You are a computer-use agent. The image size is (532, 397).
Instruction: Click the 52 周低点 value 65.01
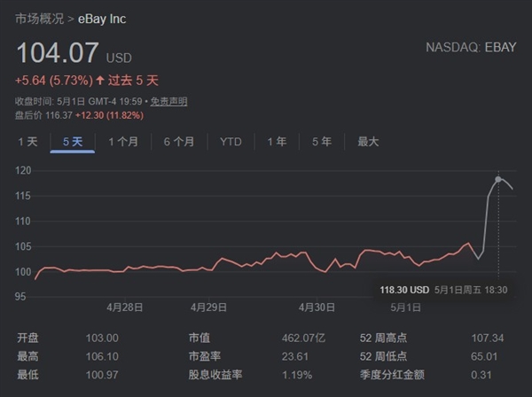[x=484, y=356]
